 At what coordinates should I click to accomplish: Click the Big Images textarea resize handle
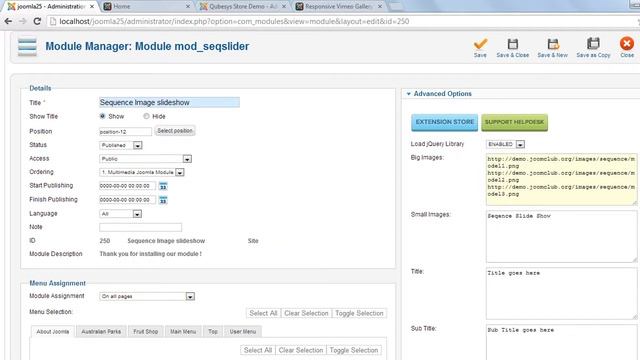click(634, 203)
